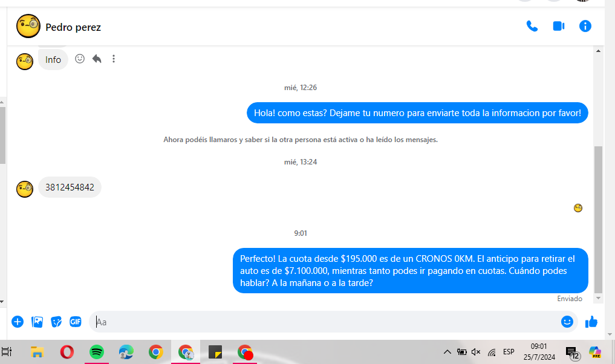Open the Wi-Fi network tray icon

(492, 353)
